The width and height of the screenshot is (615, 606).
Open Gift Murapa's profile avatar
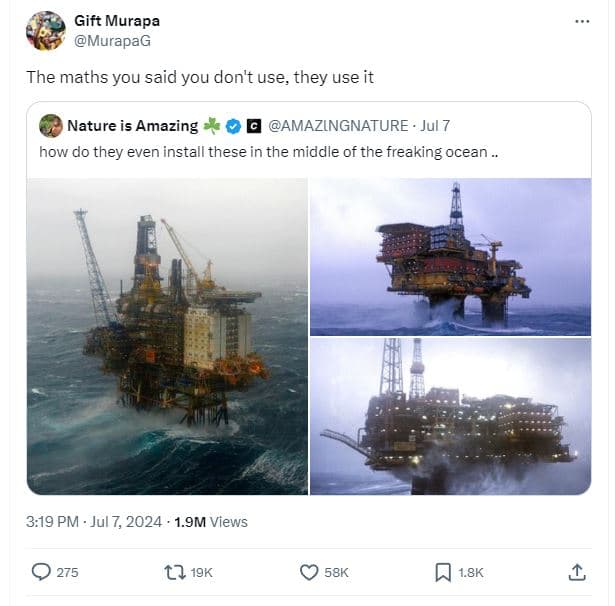45,30
